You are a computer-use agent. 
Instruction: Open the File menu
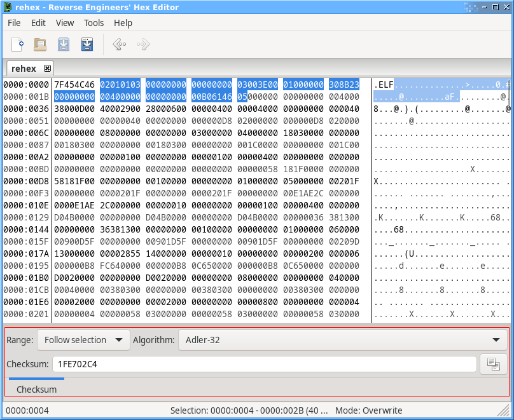tap(14, 23)
